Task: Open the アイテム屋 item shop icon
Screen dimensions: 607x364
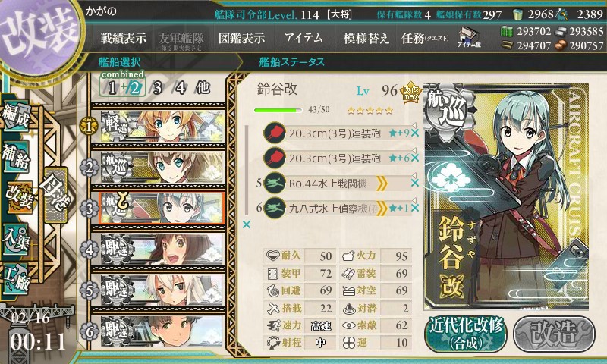Action: click(469, 37)
